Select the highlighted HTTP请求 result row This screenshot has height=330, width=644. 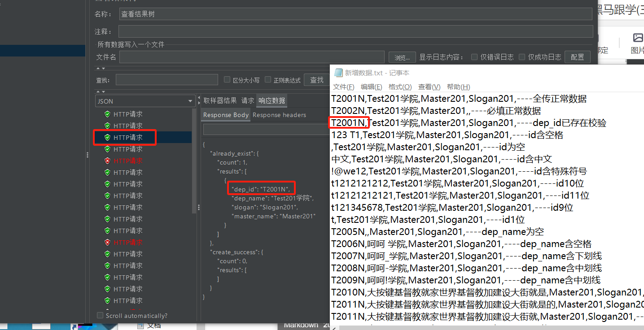(x=128, y=137)
